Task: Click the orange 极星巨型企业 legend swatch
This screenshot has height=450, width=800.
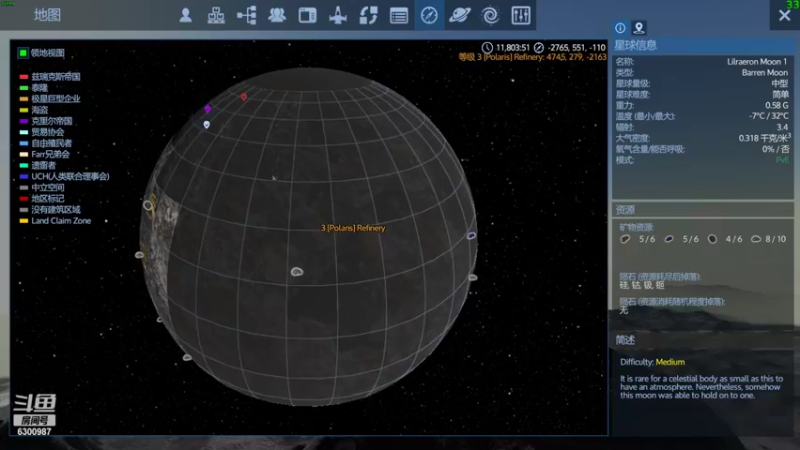Action: click(x=23, y=99)
